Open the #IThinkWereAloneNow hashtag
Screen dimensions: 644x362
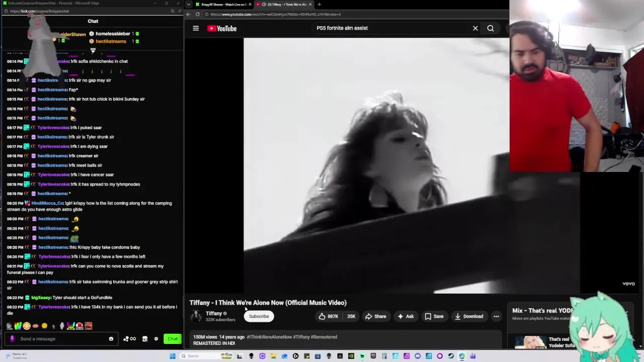[x=269, y=337]
